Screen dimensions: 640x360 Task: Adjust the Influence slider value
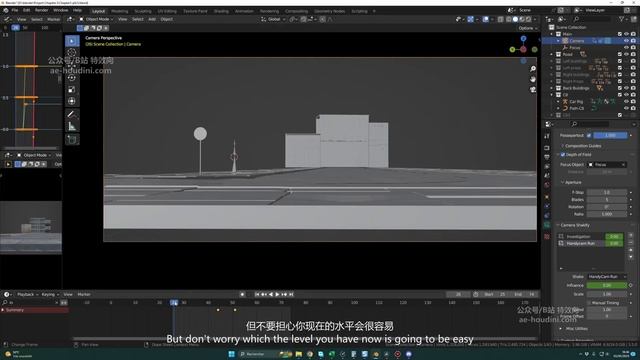(x=607, y=285)
